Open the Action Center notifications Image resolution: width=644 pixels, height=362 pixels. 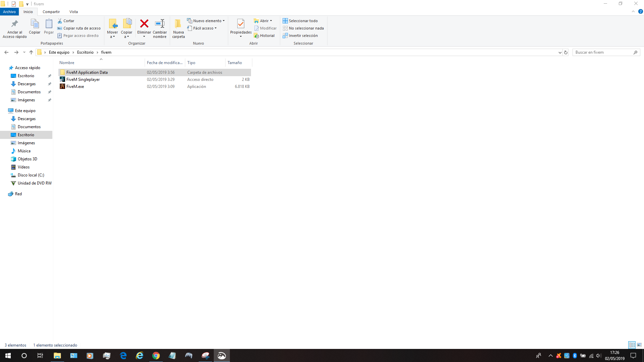point(633,356)
